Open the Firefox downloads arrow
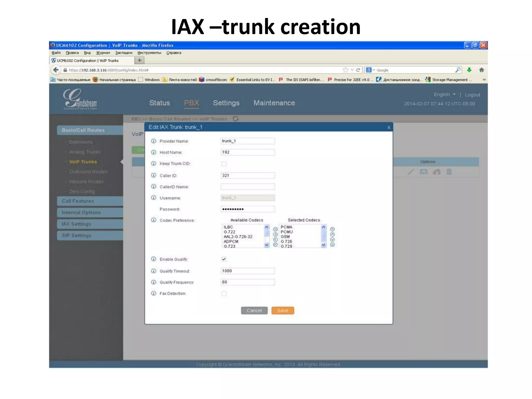 point(469,70)
